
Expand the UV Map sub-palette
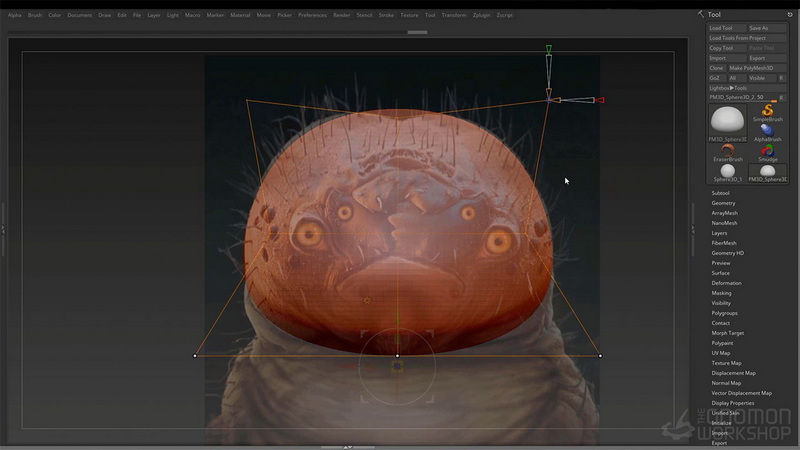[721, 353]
